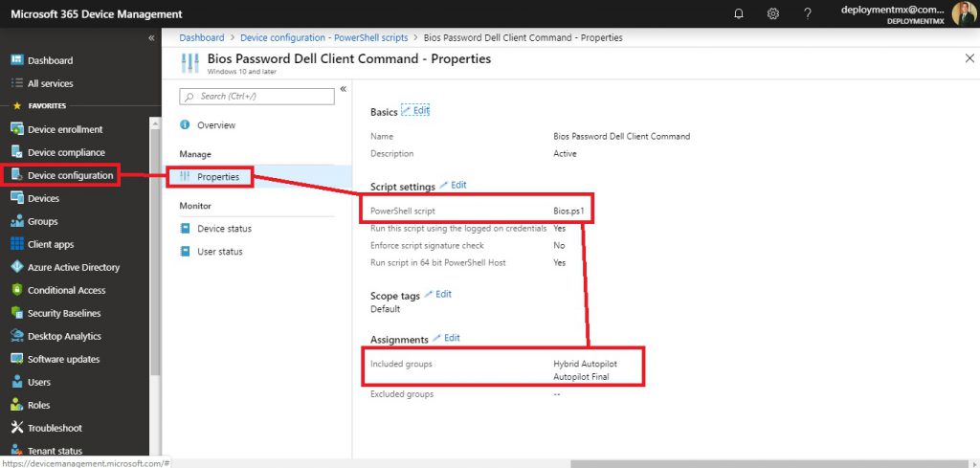
Task: Open Device status under Monitor
Action: pyautogui.click(x=224, y=229)
